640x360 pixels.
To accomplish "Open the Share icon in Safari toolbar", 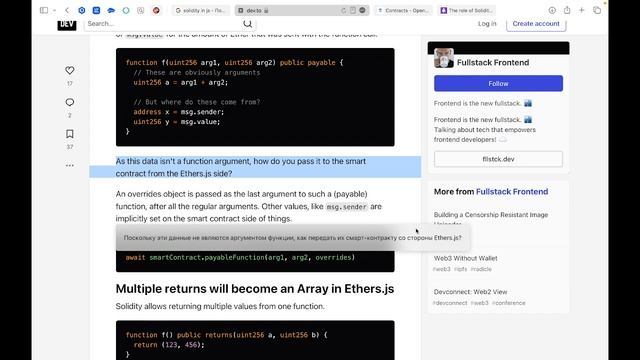I will point(567,10).
